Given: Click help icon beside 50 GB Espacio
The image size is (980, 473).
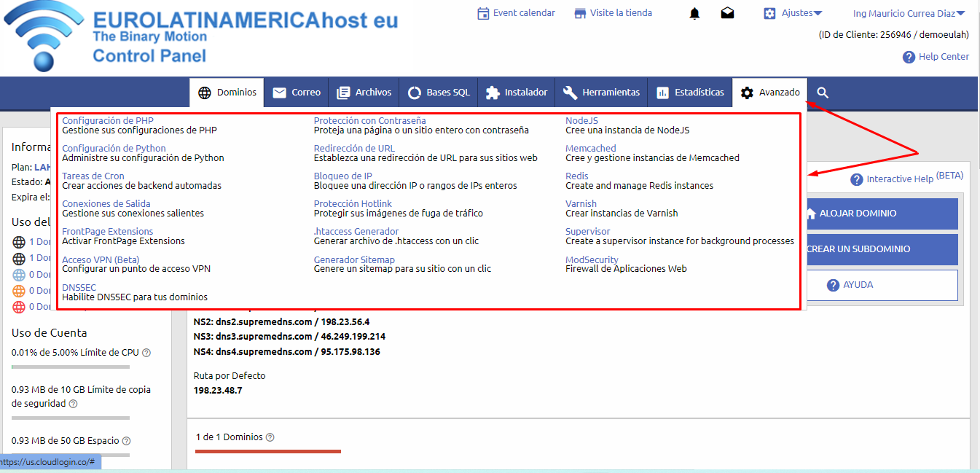Looking at the screenshot, I should (126, 441).
